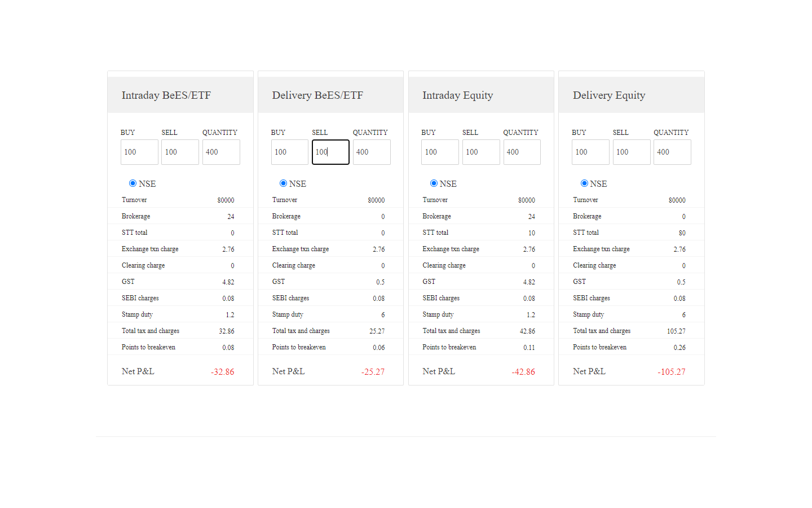This screenshot has height=508, width=812.
Task: Click the SELL input in Delivery Equity panel
Action: 632,152
